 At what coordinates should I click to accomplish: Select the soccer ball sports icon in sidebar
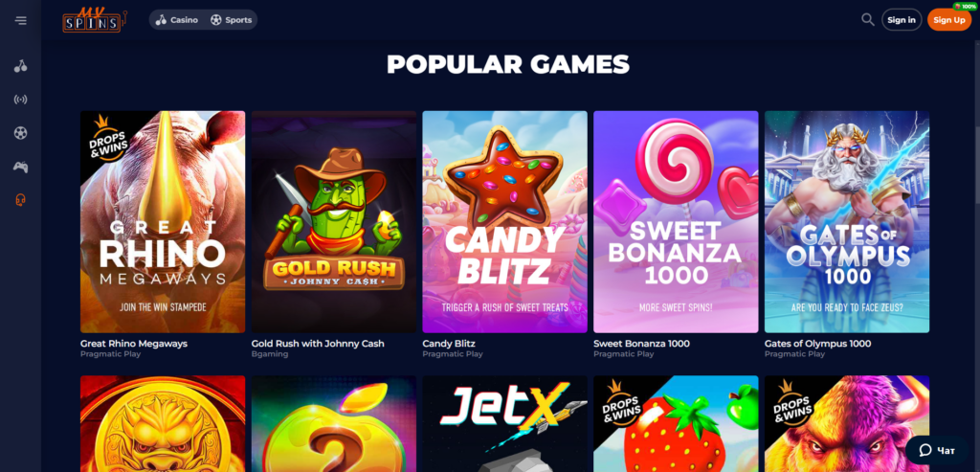coord(21,133)
